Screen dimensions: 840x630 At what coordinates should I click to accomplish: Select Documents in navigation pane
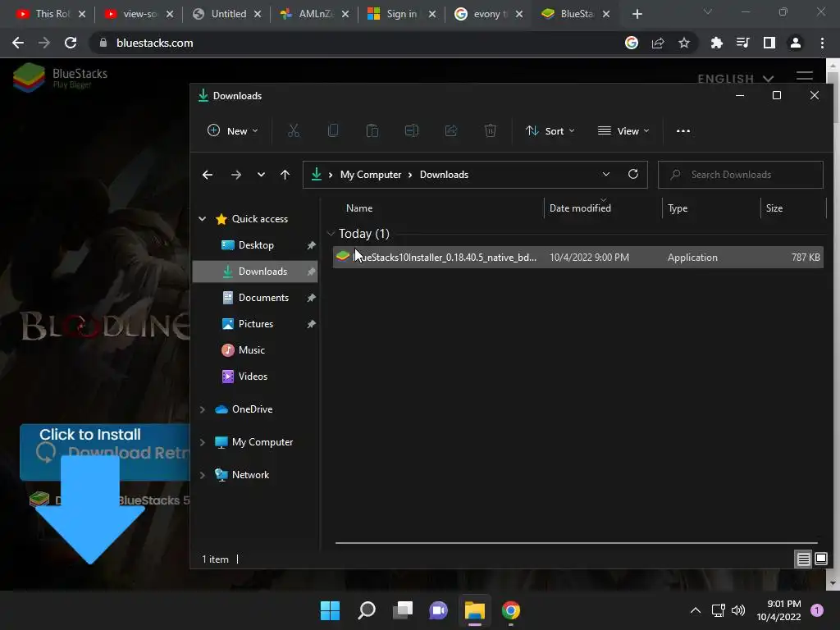point(255,297)
